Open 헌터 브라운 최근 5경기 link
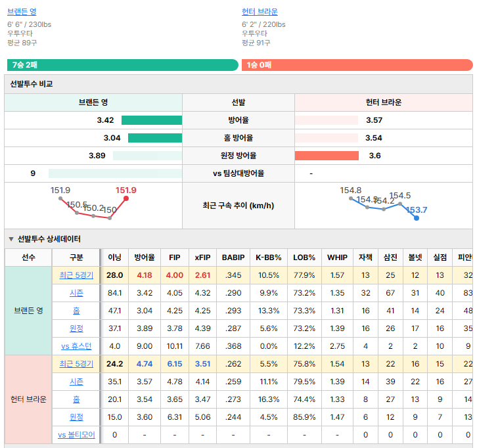This screenshot has width=477, height=448. pos(76,364)
